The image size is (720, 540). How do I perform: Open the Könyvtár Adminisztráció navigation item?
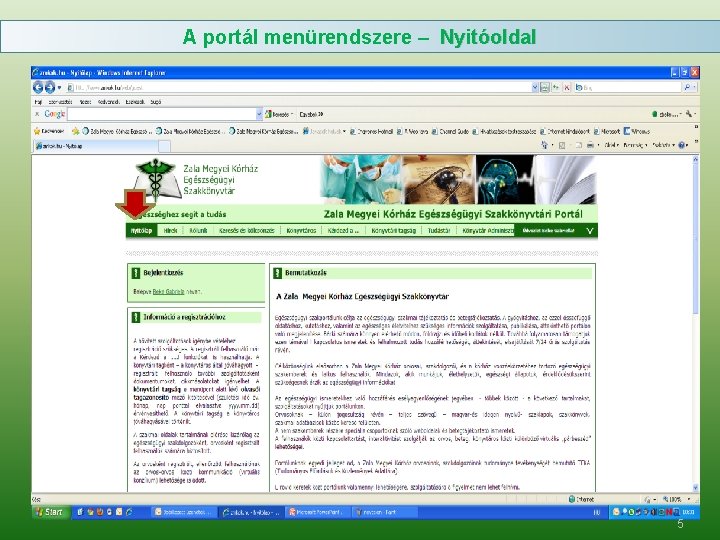point(488,231)
